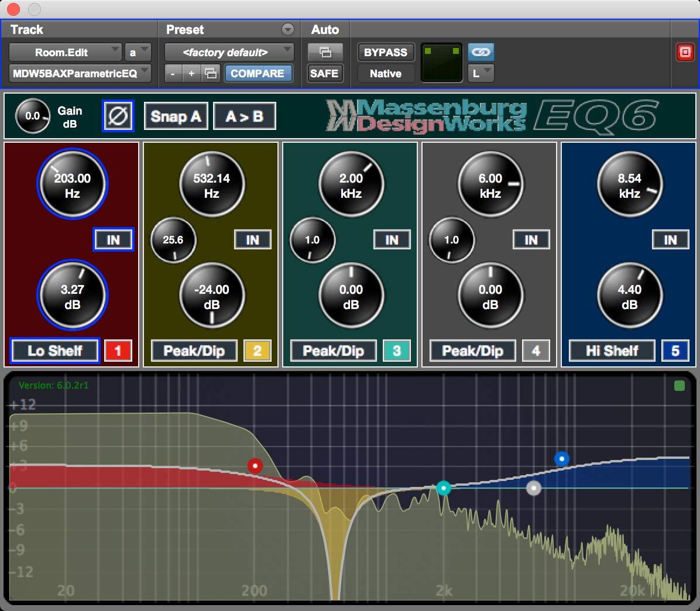
Task: Click the 25.6 Q knob
Action: pyautogui.click(x=173, y=240)
